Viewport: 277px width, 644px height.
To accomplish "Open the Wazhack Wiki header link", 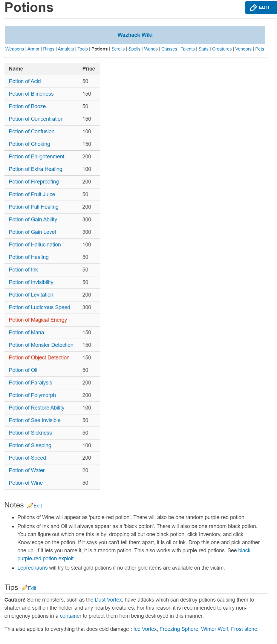I will click(x=135, y=35).
